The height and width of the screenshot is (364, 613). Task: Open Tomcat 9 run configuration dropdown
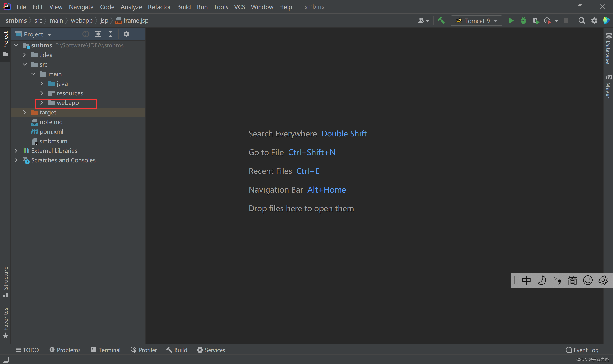coord(477,21)
